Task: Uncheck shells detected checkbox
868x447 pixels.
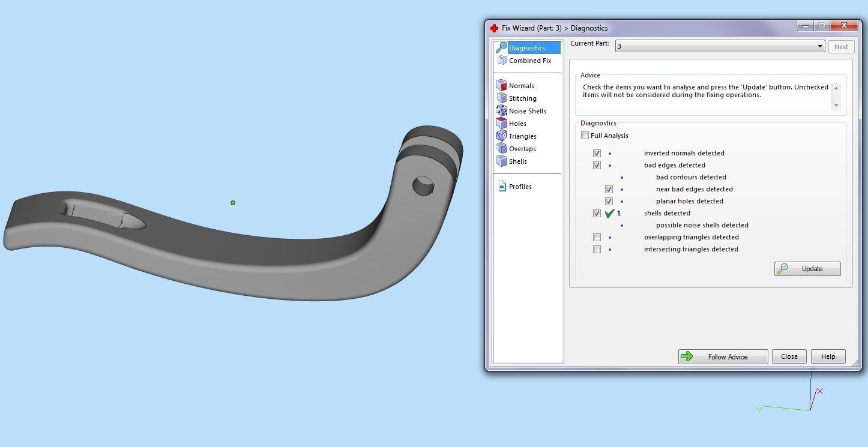Action: coord(597,213)
